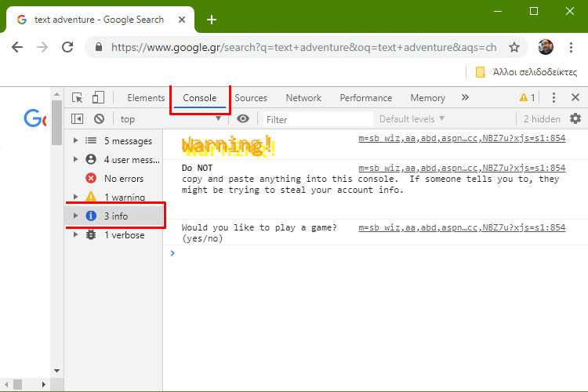Switch to the Elements tab
Viewport: 588px width, 392px height.
click(146, 98)
